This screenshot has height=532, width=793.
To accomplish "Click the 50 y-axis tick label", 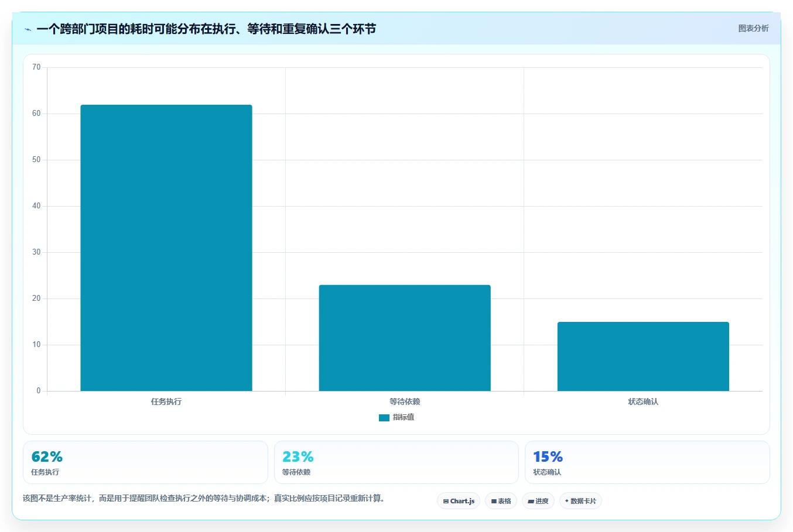I will coord(36,160).
